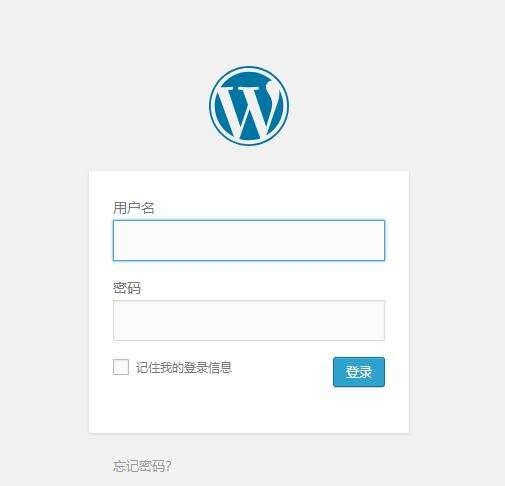Click the grey-bordered box under 密码

pyautogui.click(x=249, y=320)
